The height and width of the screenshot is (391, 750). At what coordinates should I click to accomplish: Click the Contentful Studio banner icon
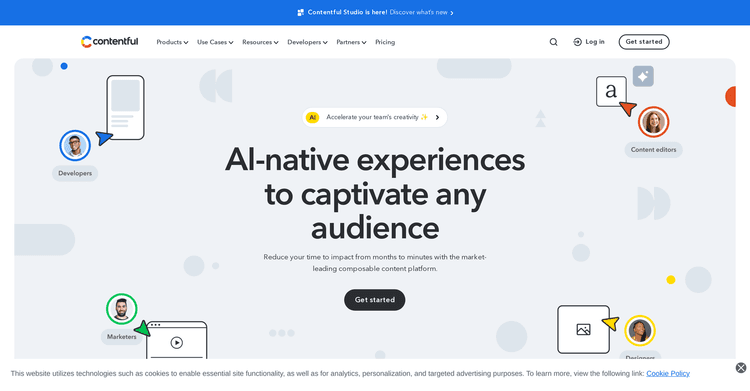pos(300,12)
